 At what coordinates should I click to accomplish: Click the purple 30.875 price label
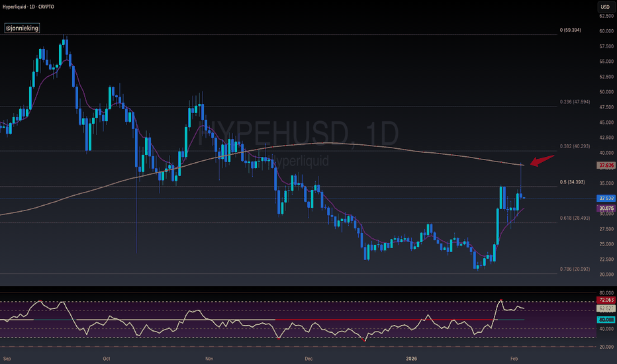606,208
